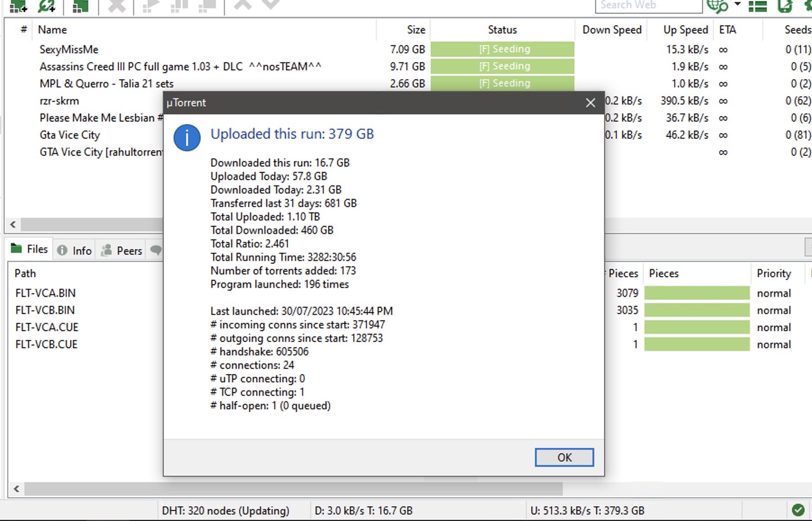Select file FLT-VCA.CUE
The width and height of the screenshot is (812, 521).
tap(47, 327)
